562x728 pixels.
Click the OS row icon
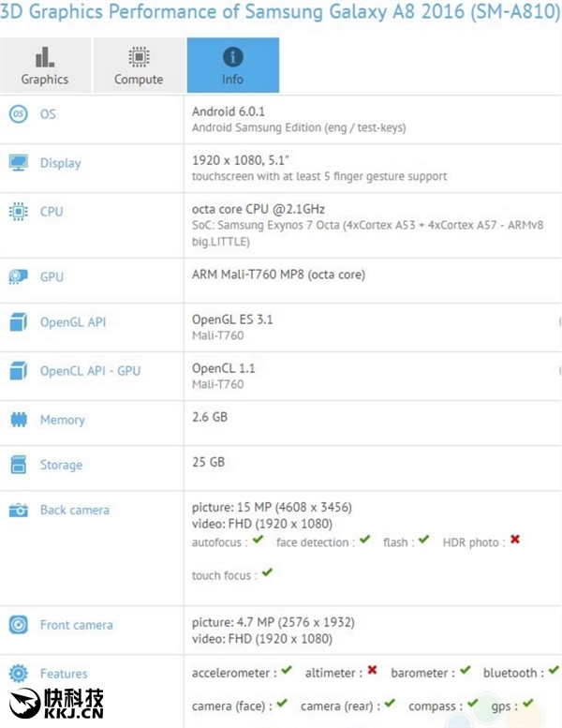18,114
